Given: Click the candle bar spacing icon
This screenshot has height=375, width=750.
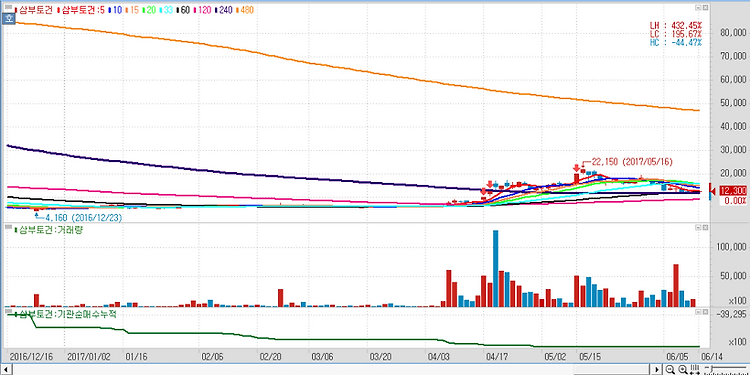Looking at the screenshot, I should click(695, 369).
